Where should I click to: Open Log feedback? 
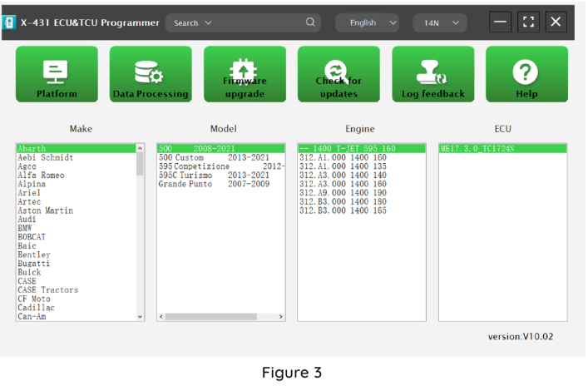click(432, 75)
